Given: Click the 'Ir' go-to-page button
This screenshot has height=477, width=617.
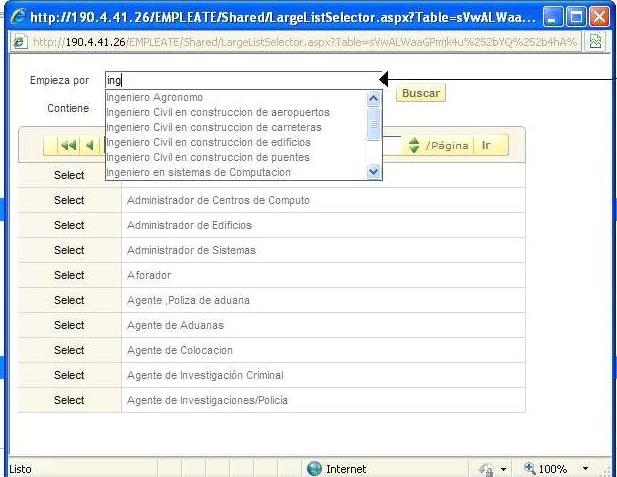Looking at the screenshot, I should [487, 146].
